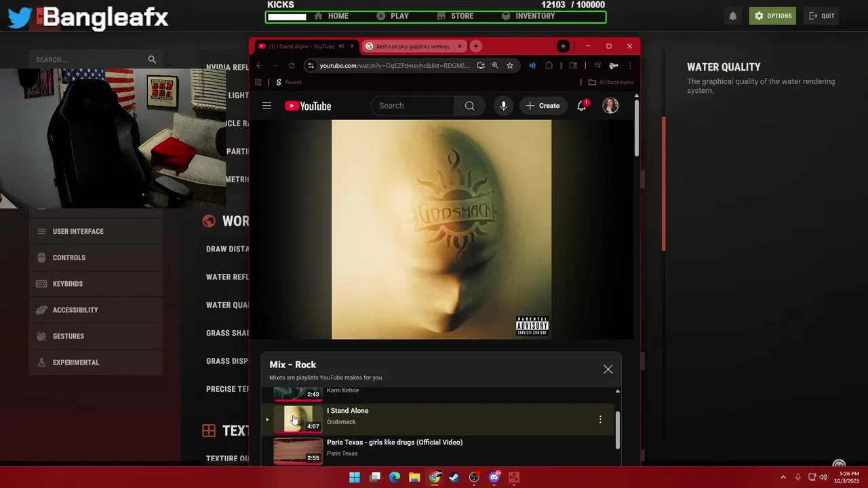Select Controls options category
Image resolution: width=868 pixels, height=488 pixels.
[96, 258]
